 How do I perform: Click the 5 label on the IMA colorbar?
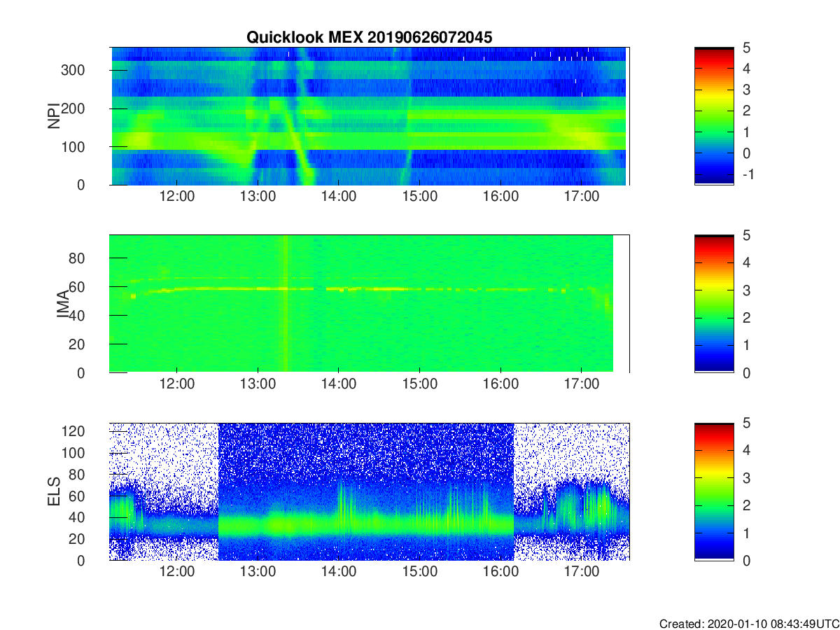(745, 235)
